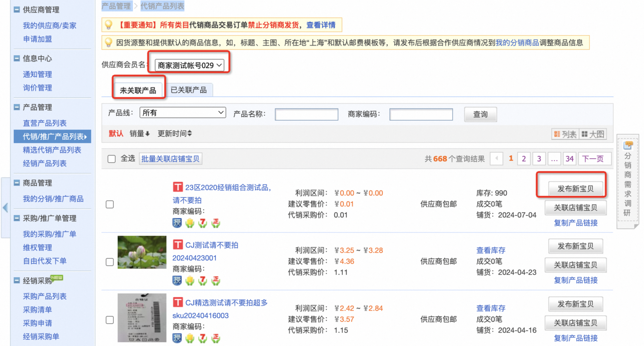The image size is (644, 346).
Task: Check the box for 23区2020经销组合测试品
Action: click(x=110, y=205)
